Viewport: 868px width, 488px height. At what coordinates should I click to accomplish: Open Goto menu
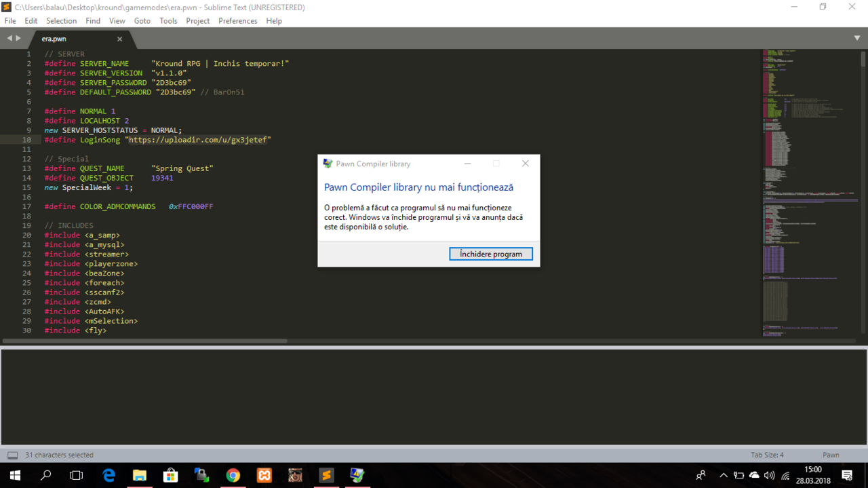pos(142,21)
